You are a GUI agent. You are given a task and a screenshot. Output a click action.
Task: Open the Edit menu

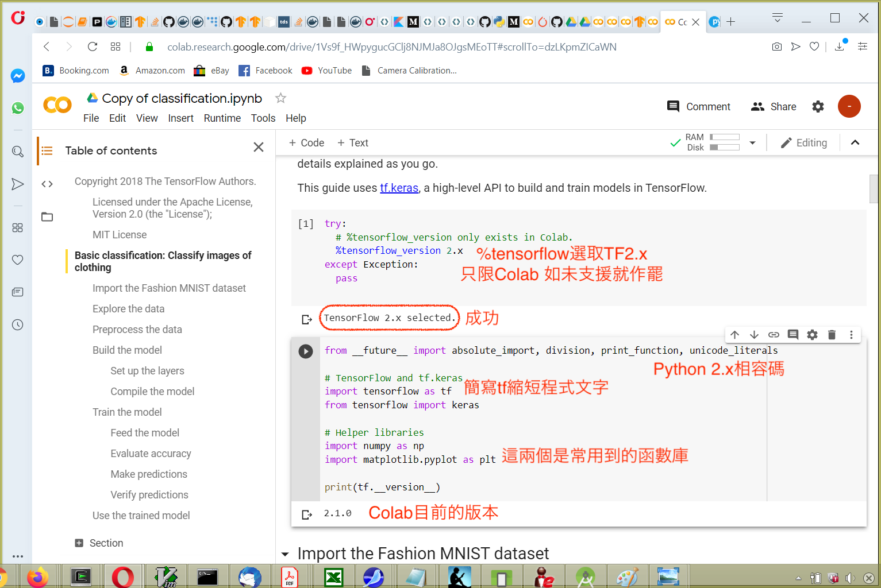pos(117,118)
